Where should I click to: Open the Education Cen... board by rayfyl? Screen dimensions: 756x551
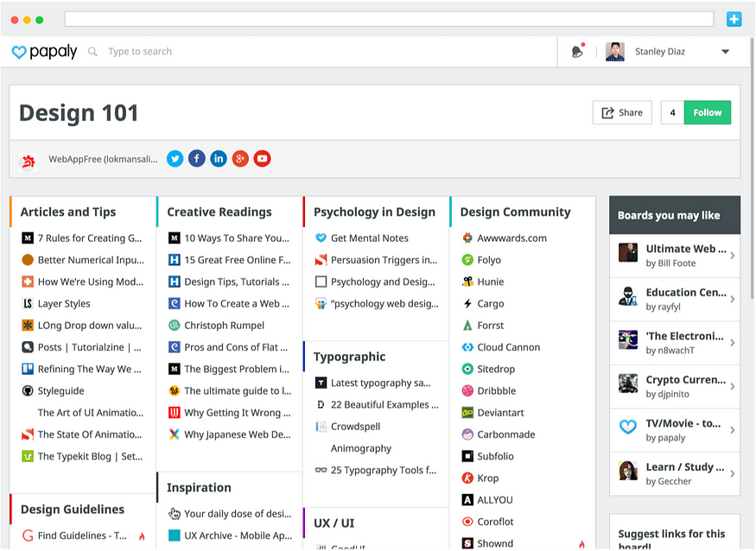(674, 299)
